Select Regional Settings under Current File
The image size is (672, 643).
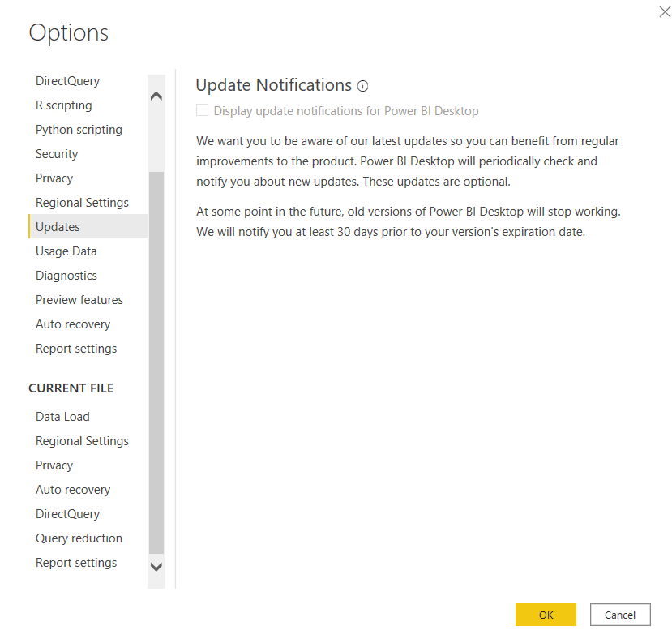click(x=83, y=441)
